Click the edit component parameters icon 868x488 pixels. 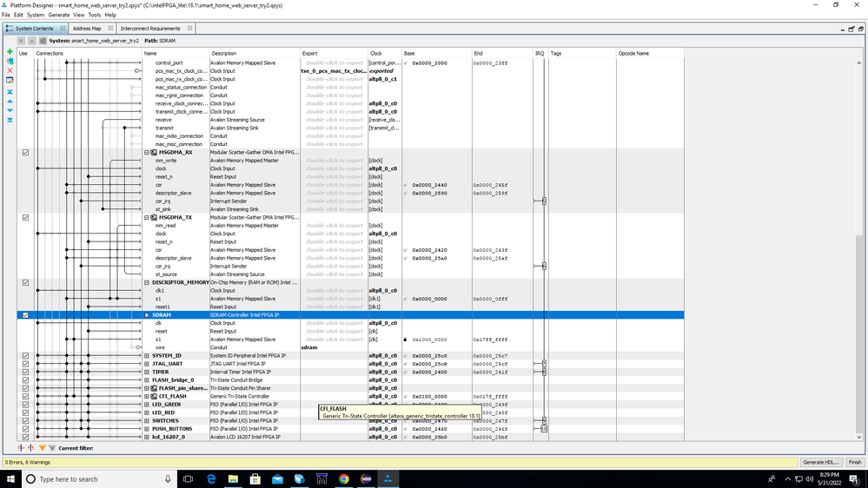tap(10, 80)
